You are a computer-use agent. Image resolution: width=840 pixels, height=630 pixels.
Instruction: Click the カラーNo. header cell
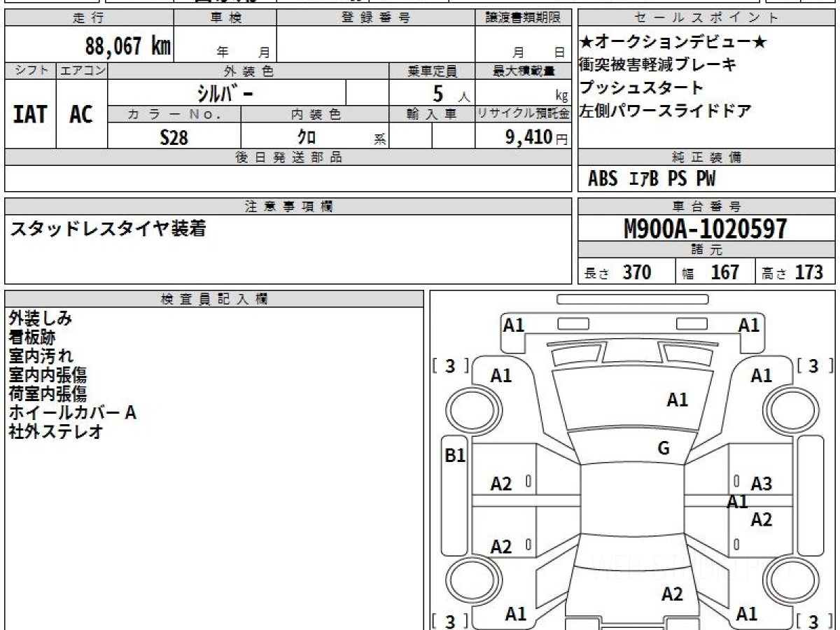coord(174,114)
